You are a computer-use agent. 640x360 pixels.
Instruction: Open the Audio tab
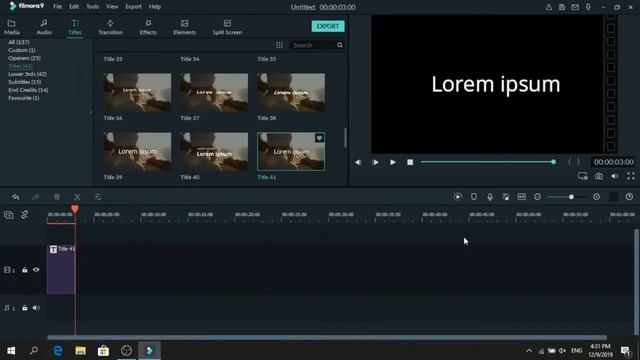coord(44,27)
